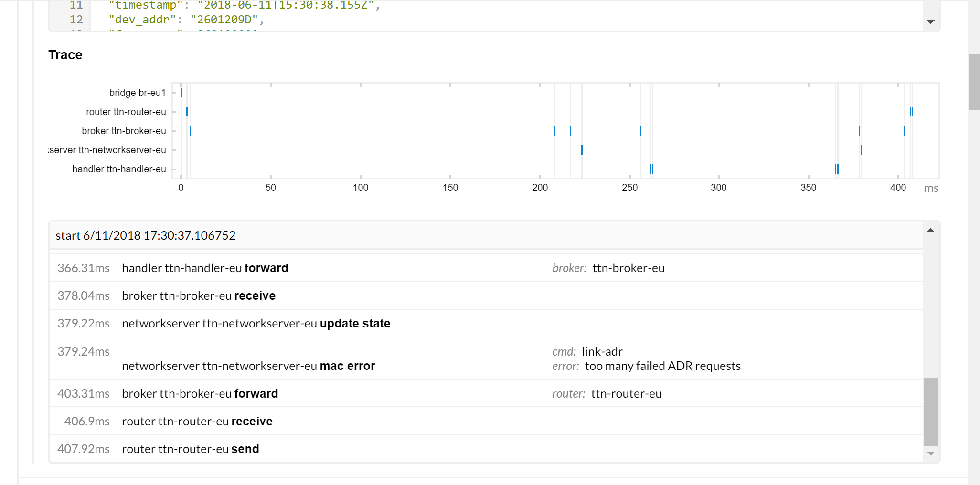
Task: Select the 379.22ms update state row
Action: coord(486,324)
